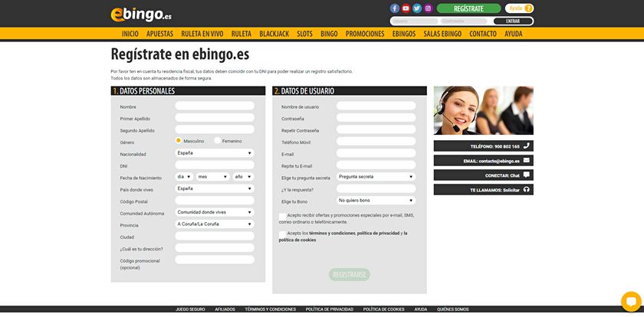Open the Elige tu Bono dropdown
Viewport: 644px width, 317px height.
[x=376, y=201]
